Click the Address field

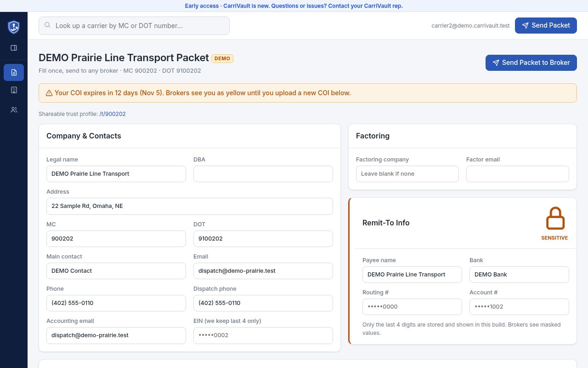pyautogui.click(x=190, y=206)
